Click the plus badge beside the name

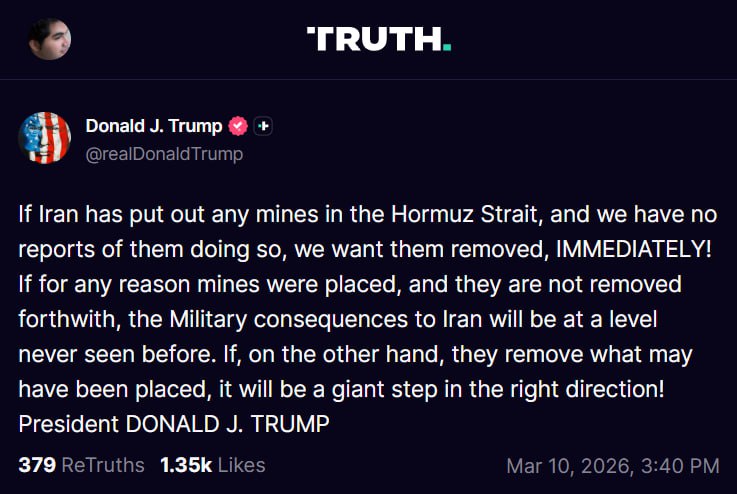tap(263, 127)
